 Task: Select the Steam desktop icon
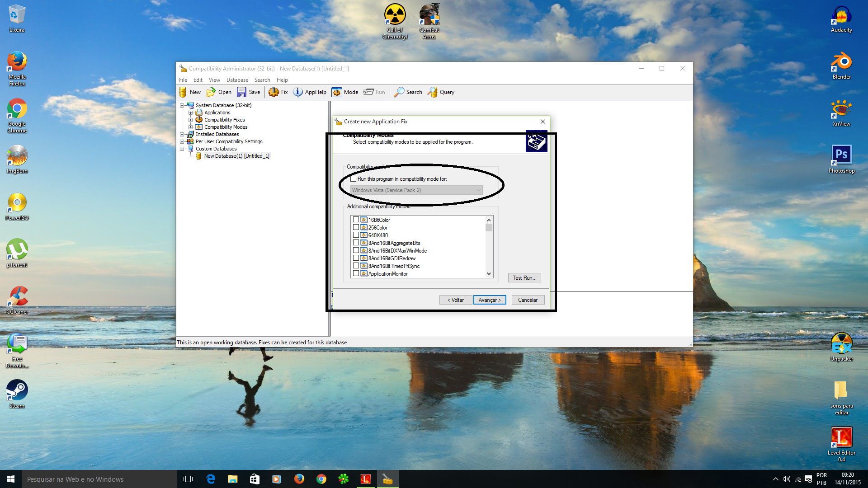point(17,394)
